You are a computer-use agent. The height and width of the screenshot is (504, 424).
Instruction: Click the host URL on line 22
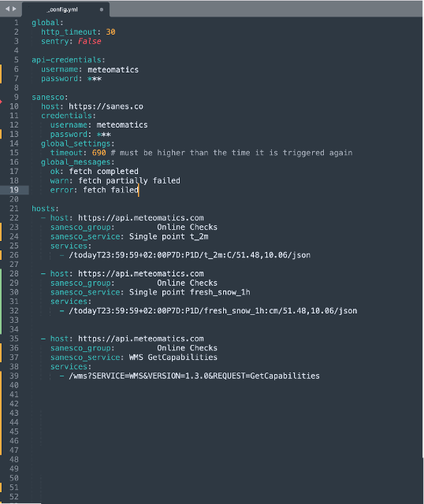[x=141, y=218]
